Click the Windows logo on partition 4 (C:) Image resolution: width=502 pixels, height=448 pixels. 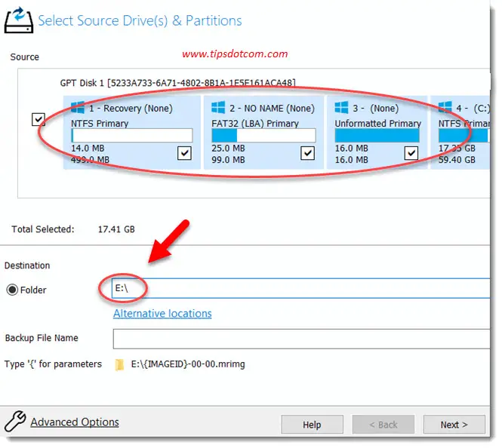[445, 108]
